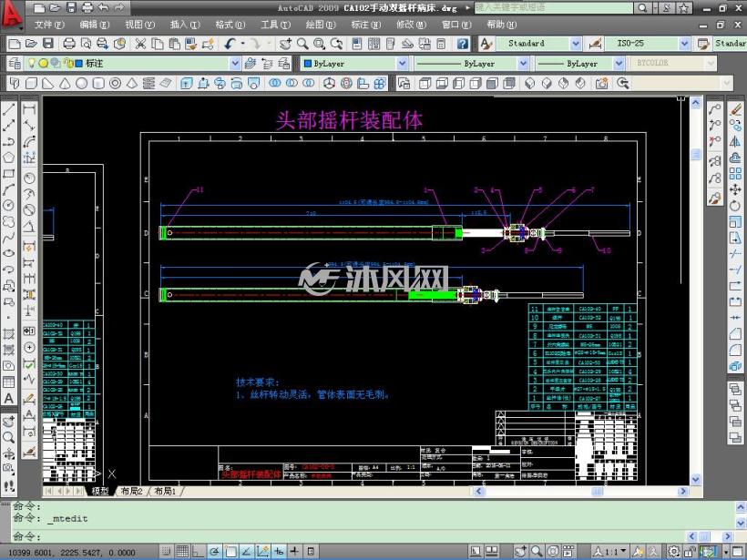The image size is (747, 560).
Task: Click the Array modify tool
Action: coord(735,173)
